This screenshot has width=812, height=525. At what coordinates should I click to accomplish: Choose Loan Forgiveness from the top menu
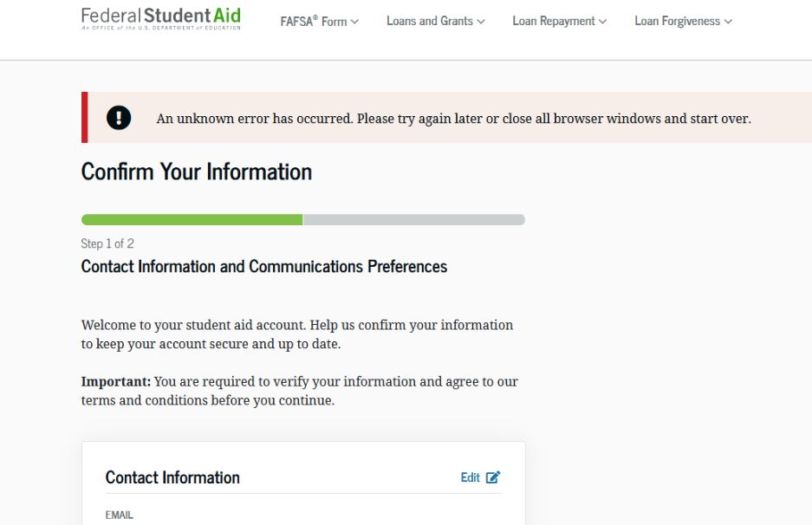coord(677,20)
